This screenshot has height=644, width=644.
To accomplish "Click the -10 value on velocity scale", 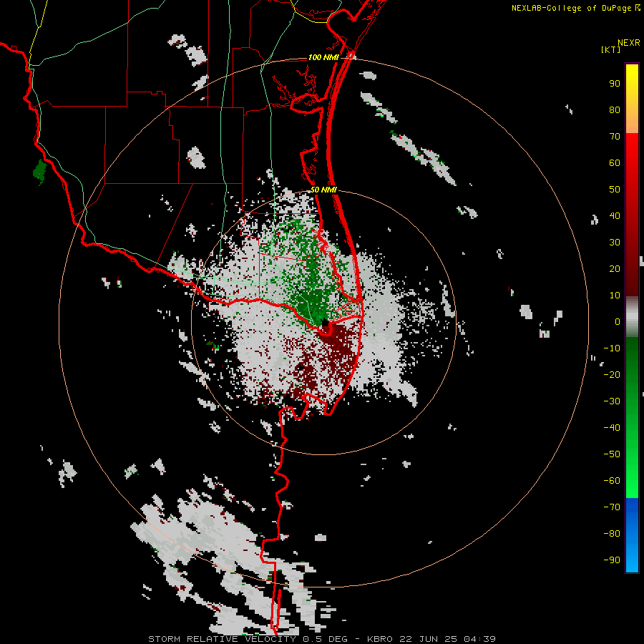I will pyautogui.click(x=612, y=348).
